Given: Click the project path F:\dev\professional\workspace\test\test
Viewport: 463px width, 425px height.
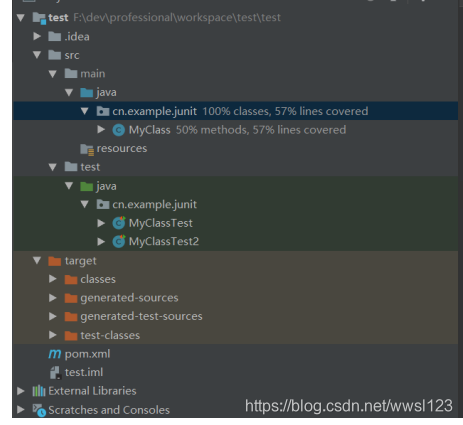Looking at the screenshot, I should pyautogui.click(x=177, y=18).
